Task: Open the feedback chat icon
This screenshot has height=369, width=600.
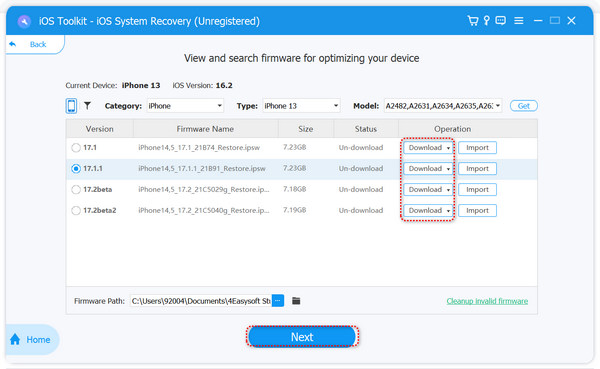Action: tap(501, 21)
